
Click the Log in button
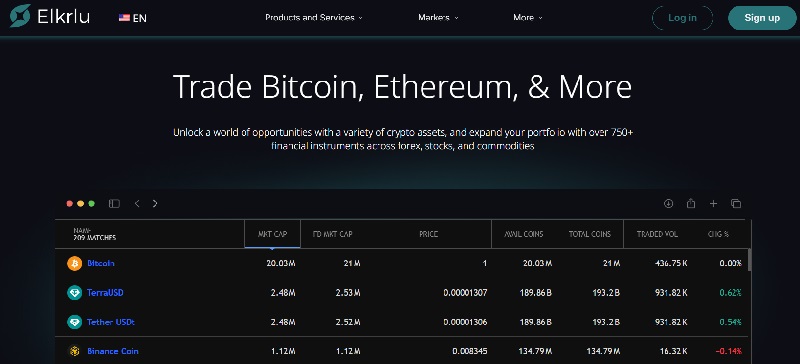tap(682, 18)
